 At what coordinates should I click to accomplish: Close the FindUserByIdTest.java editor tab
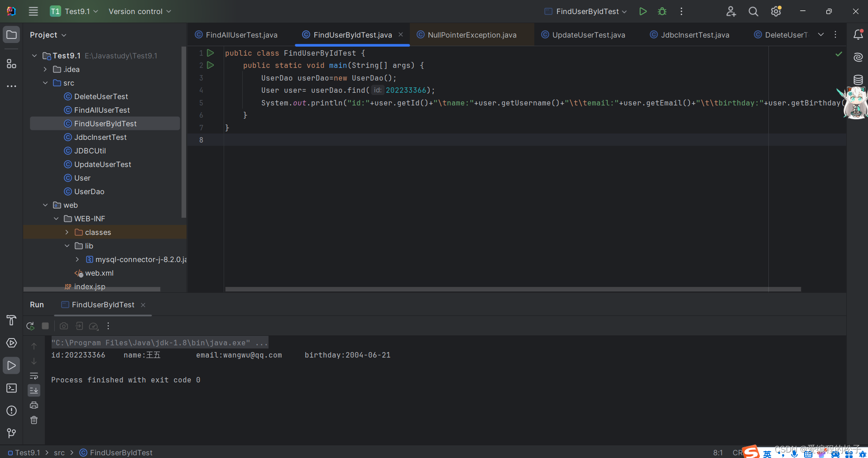pyautogui.click(x=401, y=34)
